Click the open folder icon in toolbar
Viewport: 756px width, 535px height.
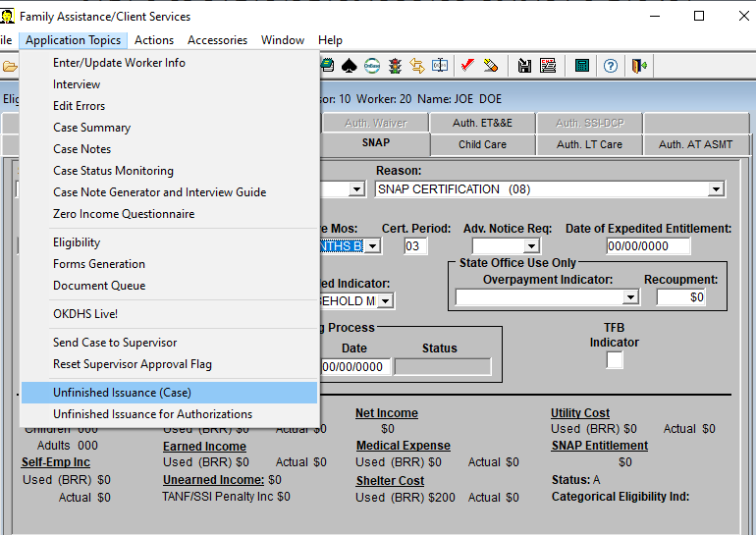(x=9, y=66)
